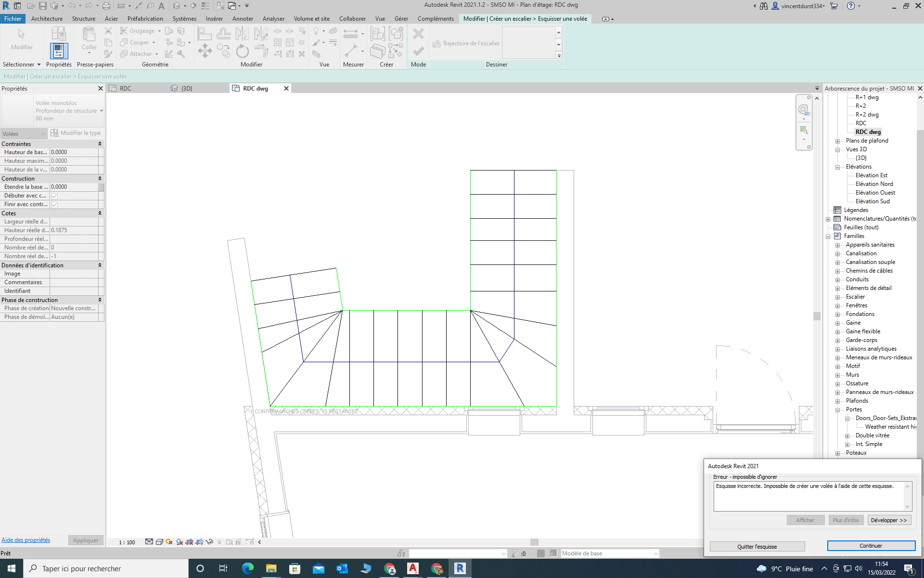Click the visual style cube icon
The width and height of the screenshot is (924, 578).
[x=159, y=542]
